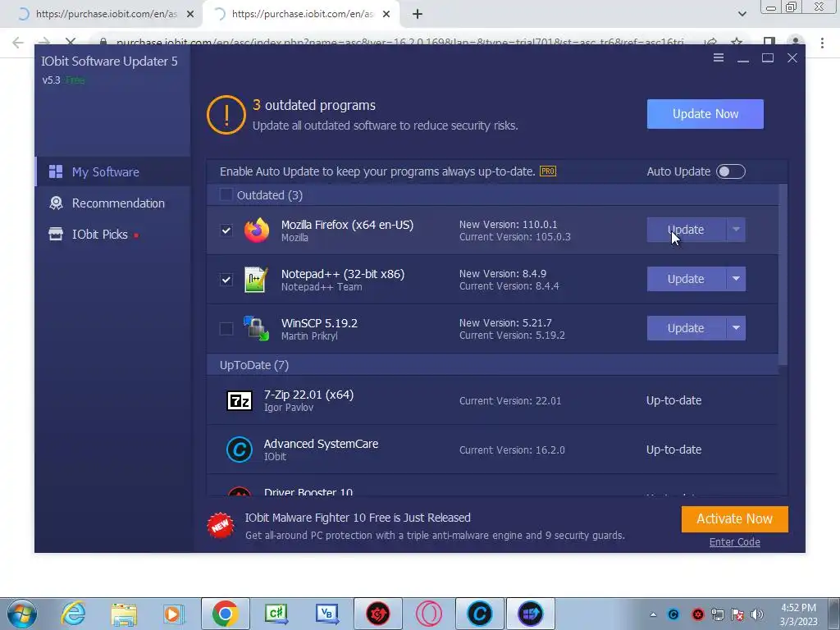Click Chrome share page icon

(710, 43)
